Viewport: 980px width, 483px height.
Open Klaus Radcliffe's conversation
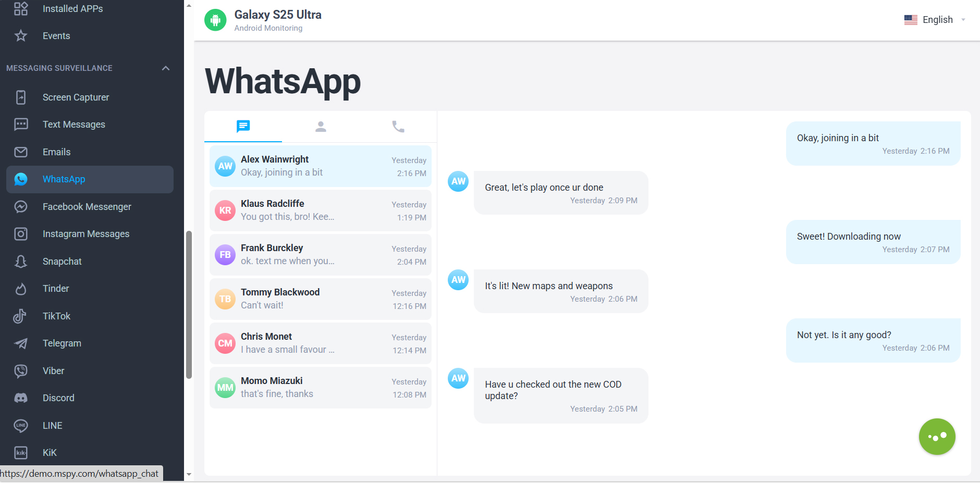pos(320,210)
